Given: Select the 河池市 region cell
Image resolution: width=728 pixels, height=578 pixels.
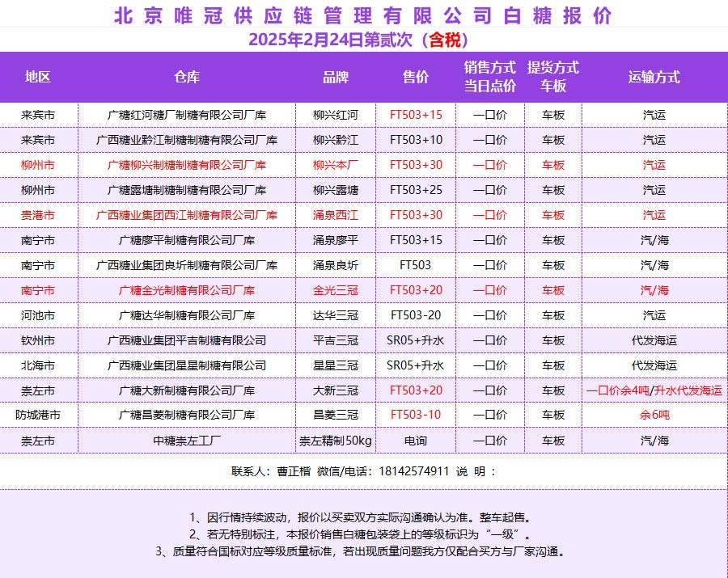Looking at the screenshot, I should click(x=38, y=315).
